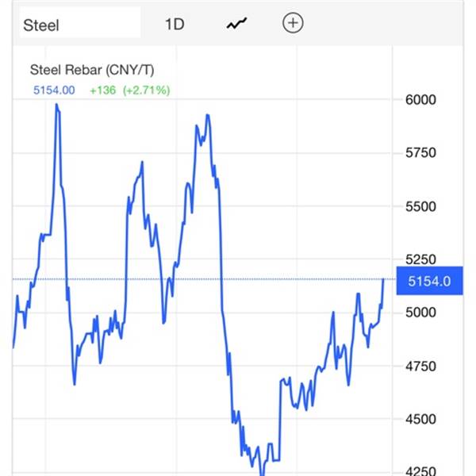Image resolution: width=476 pixels, height=476 pixels.
Task: Click the (+2.71%) percent change
Action: [145, 90]
